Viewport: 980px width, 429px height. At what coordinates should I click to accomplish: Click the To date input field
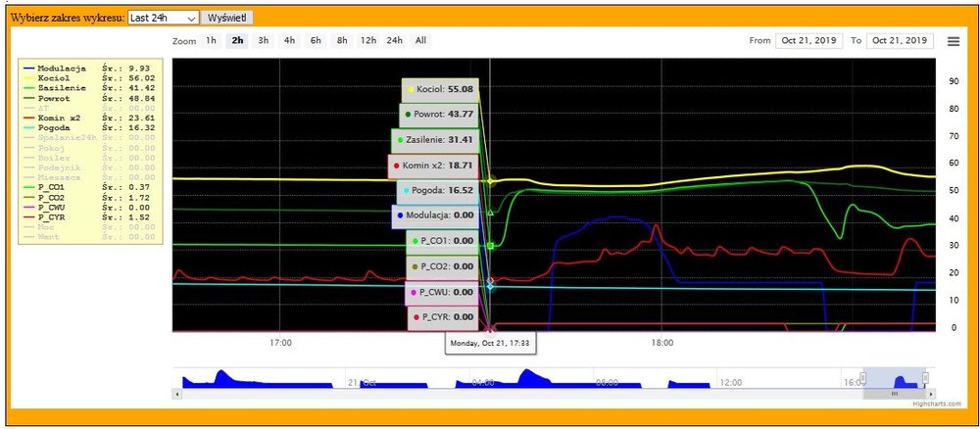899,41
